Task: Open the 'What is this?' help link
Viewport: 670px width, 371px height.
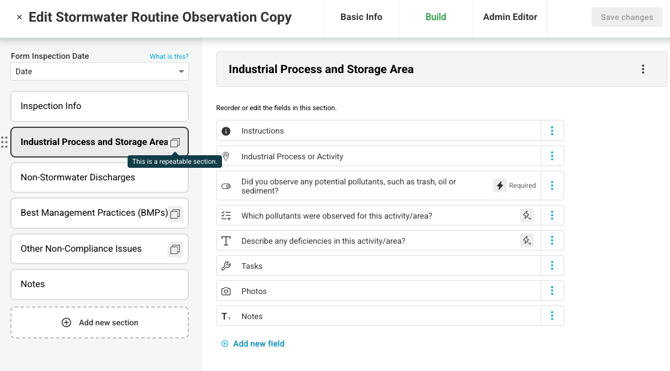Action: pos(169,56)
